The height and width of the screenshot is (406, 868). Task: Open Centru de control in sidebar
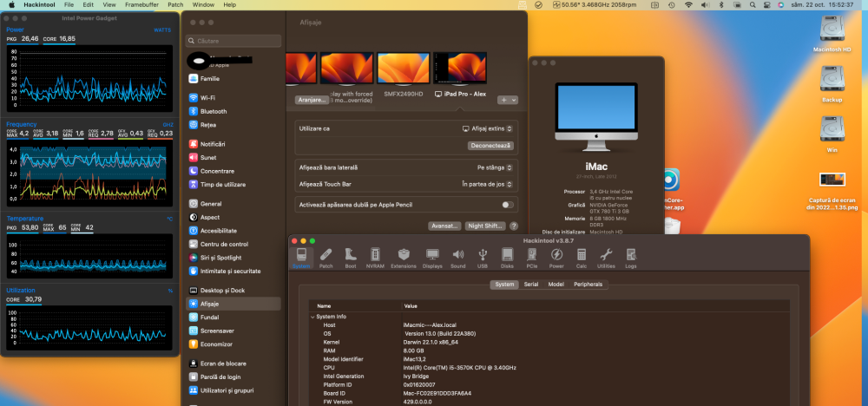point(233,244)
